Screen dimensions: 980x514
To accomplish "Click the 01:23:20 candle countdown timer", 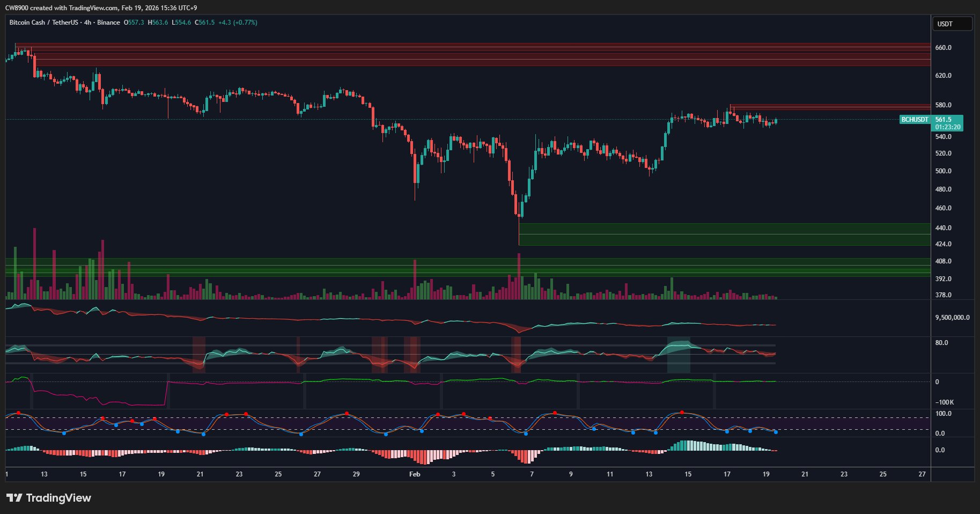I will tap(948, 127).
